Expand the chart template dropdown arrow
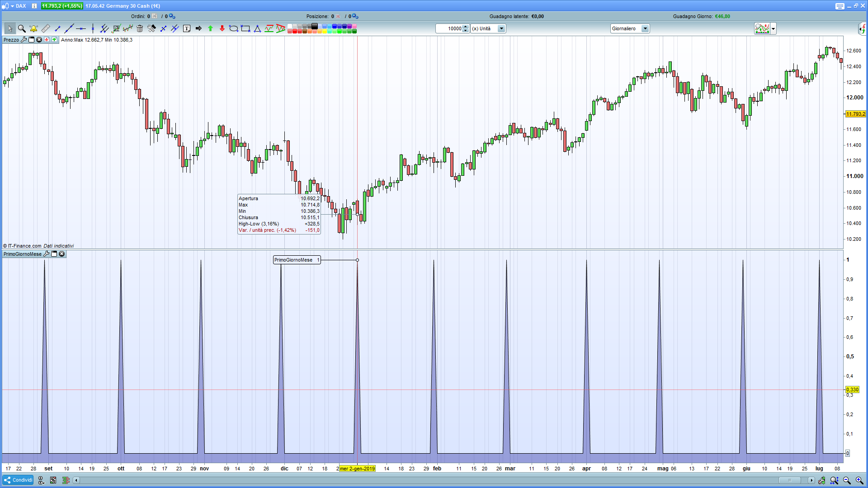The width and height of the screenshot is (868, 488). tap(774, 28)
